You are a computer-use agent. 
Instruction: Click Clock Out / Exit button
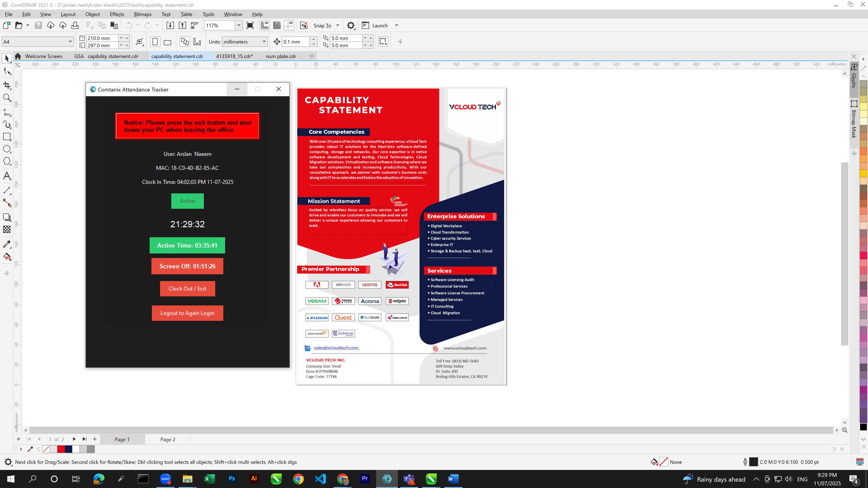tap(187, 289)
